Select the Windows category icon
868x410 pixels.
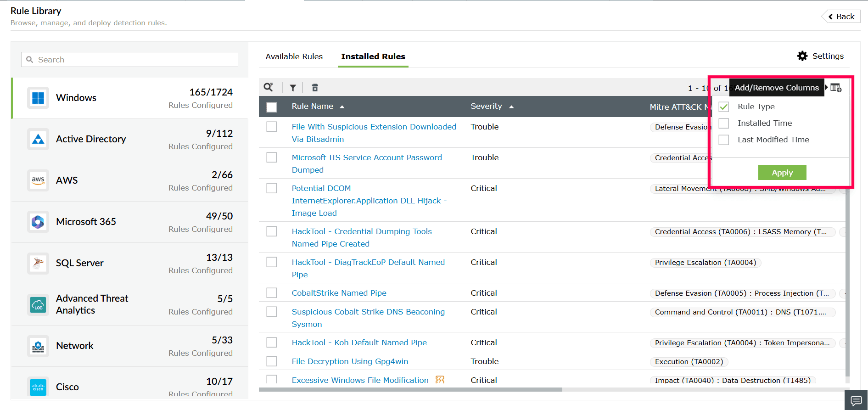[38, 98]
